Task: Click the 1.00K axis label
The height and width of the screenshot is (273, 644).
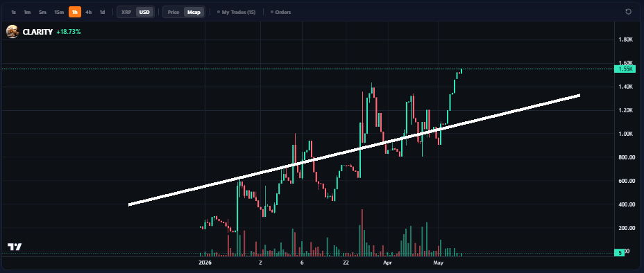Action: pos(625,134)
